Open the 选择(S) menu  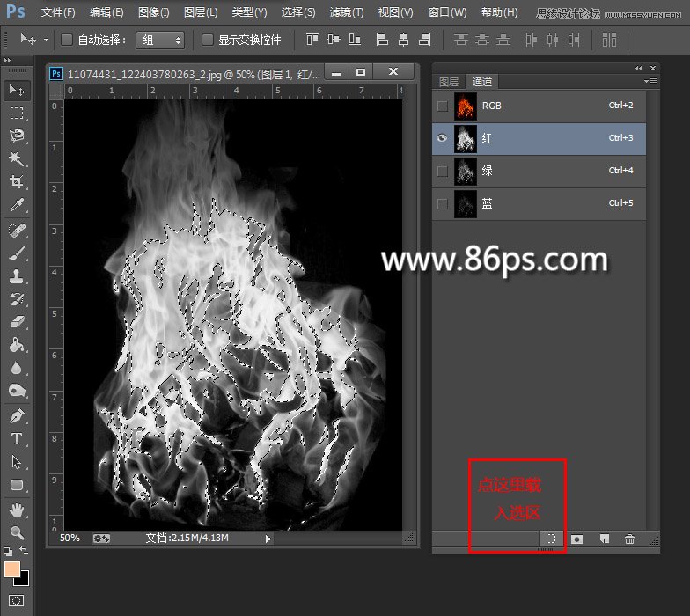click(x=298, y=12)
